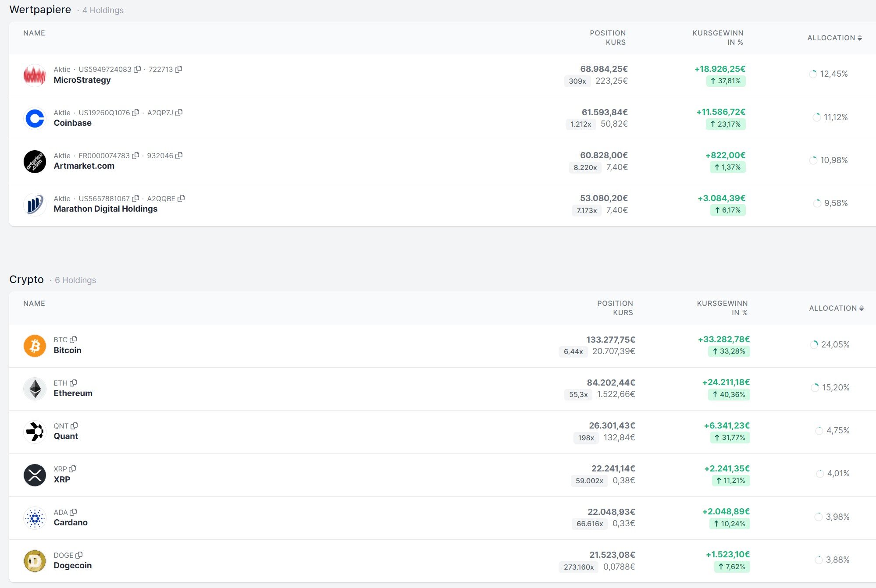
Task: Copy the BTC ticker symbol
Action: tap(74, 340)
